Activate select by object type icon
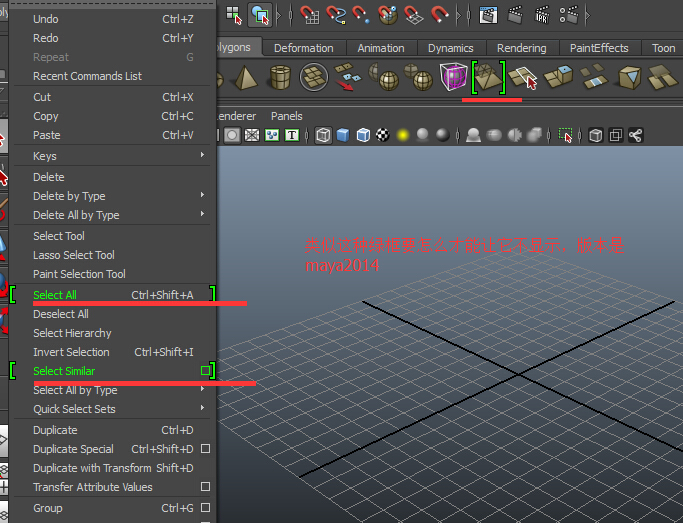 point(260,15)
